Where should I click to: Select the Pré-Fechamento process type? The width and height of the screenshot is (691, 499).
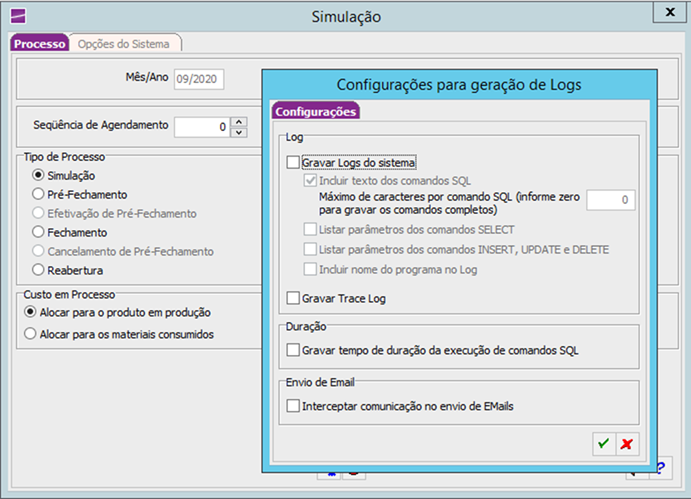(39, 194)
